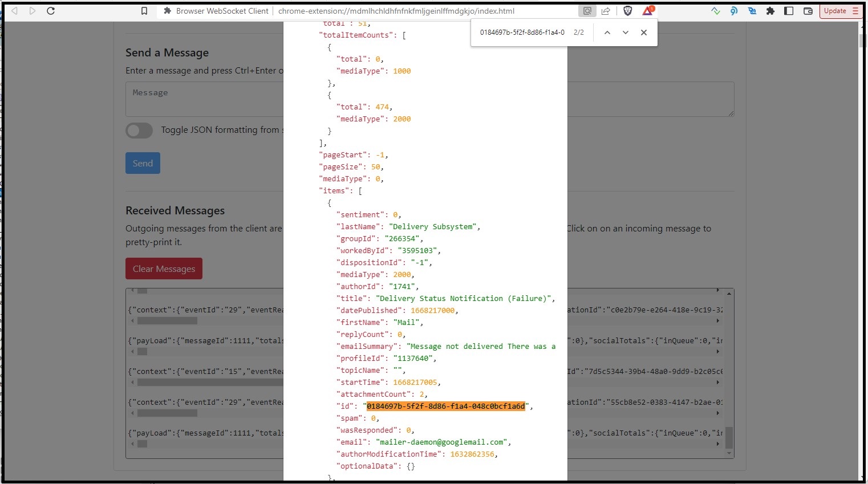Open the Brave Wallet icon
Image resolution: width=868 pixels, height=484 pixels.
[x=808, y=11]
